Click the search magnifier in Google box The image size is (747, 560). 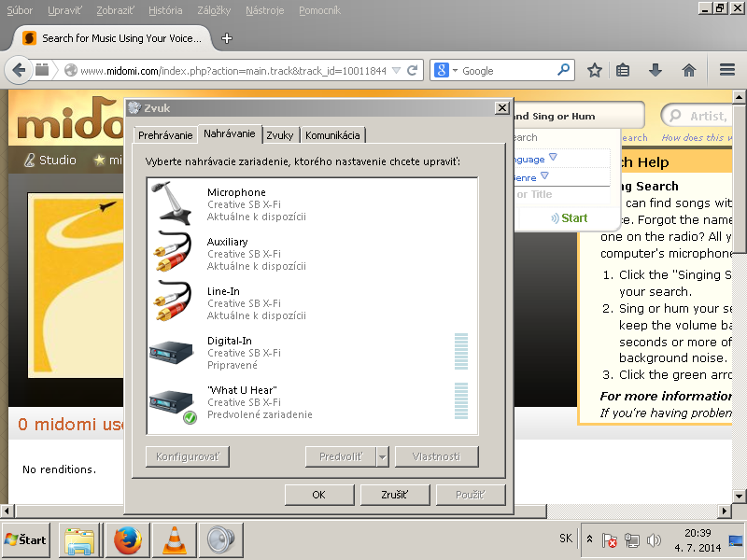click(563, 70)
